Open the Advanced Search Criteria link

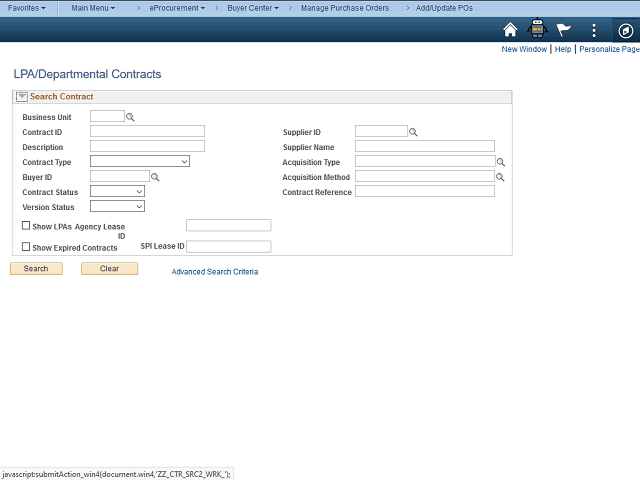(214, 272)
